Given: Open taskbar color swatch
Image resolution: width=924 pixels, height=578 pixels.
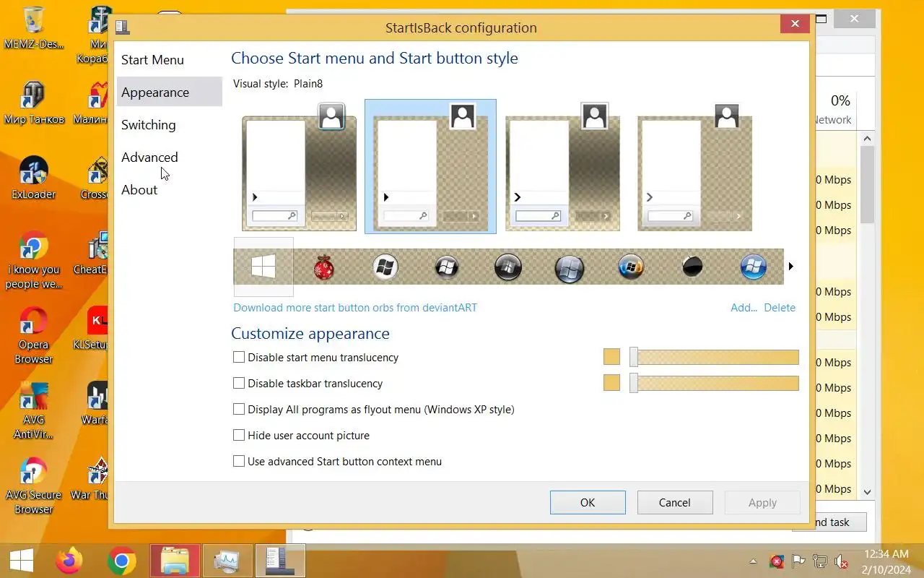Looking at the screenshot, I should click(611, 383).
